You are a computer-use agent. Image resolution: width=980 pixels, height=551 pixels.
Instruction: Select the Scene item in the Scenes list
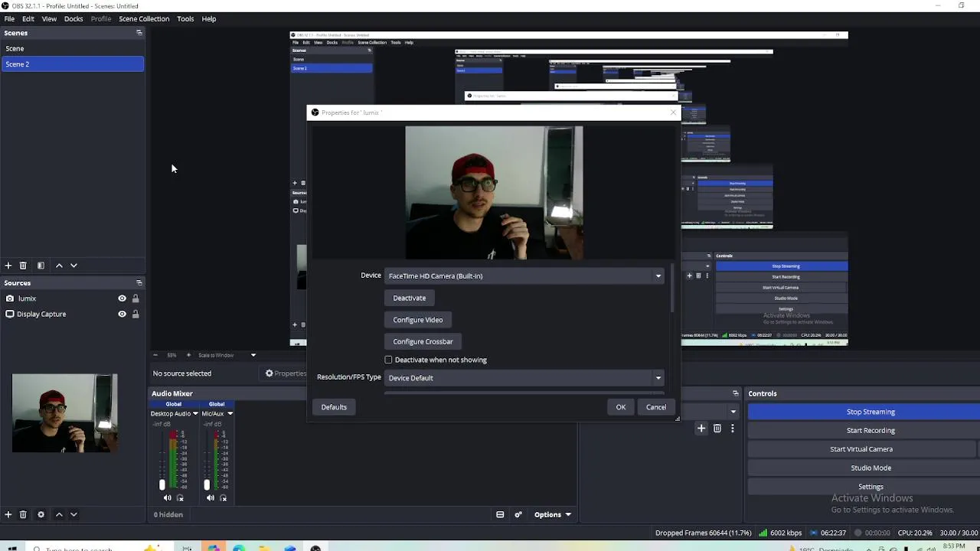72,48
